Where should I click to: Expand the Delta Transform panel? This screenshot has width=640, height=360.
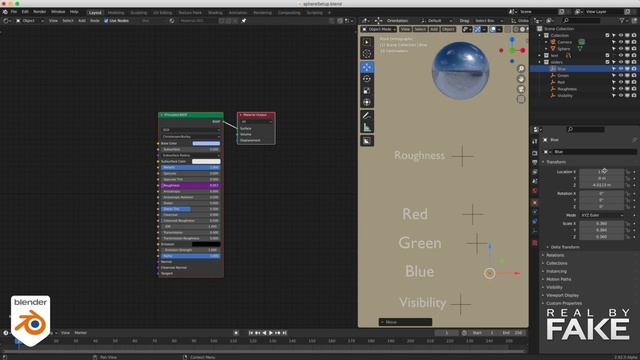coord(565,247)
